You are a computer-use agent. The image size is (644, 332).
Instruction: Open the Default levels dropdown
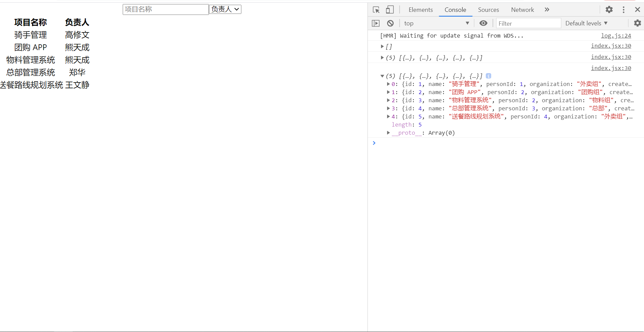587,23
